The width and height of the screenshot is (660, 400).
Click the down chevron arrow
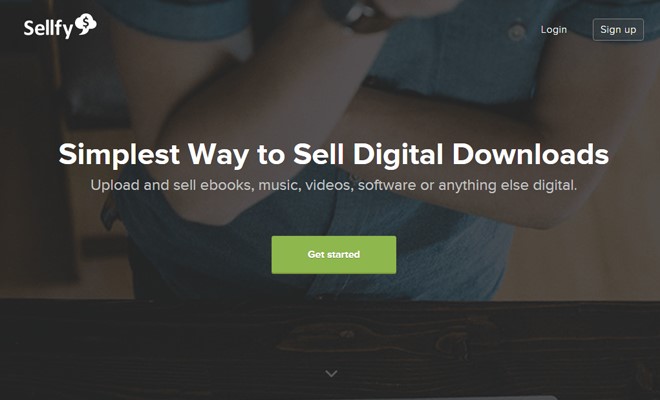coord(331,373)
